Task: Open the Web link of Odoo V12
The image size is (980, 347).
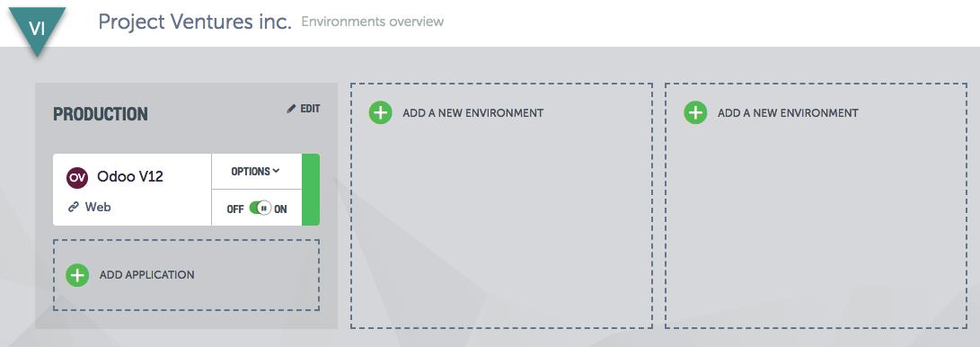Action: pos(98,207)
